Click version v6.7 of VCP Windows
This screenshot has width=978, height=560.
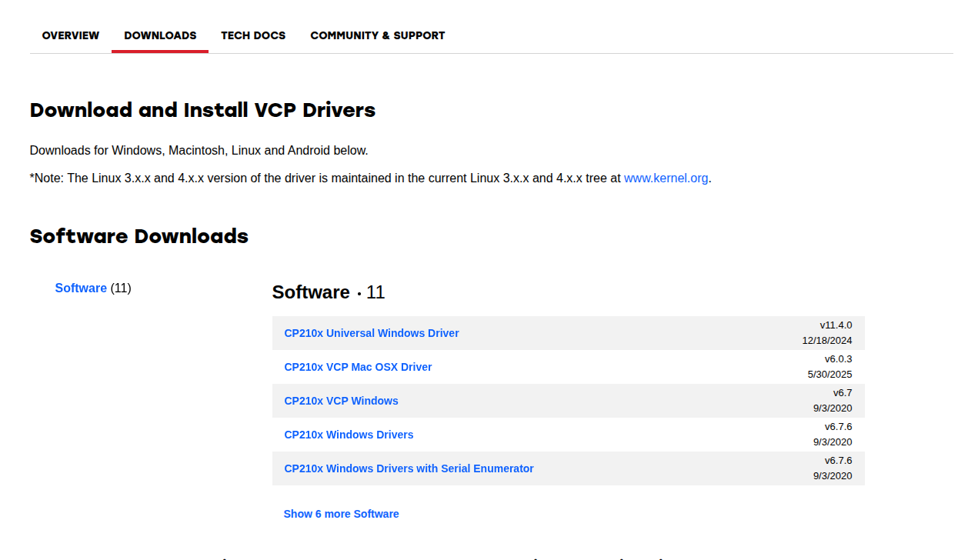[843, 393]
